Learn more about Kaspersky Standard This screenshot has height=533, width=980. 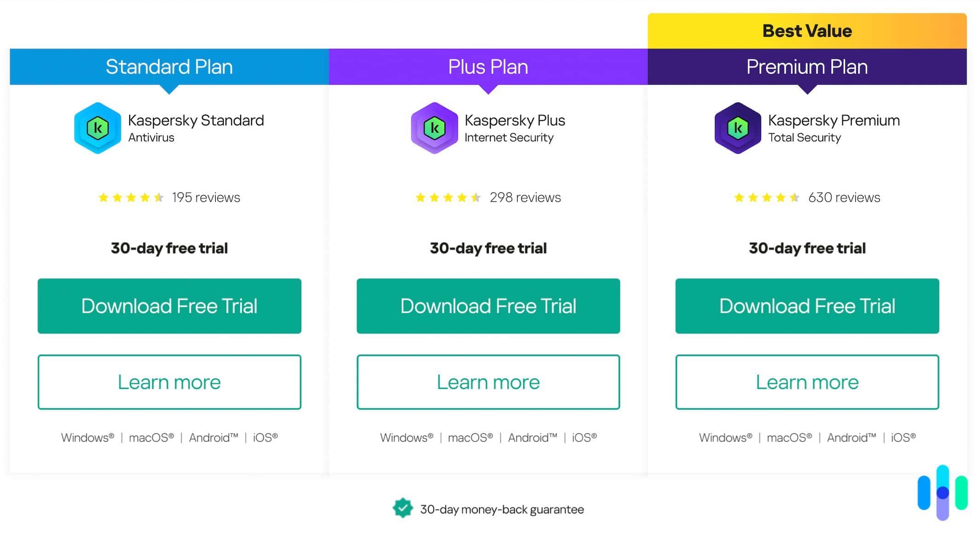(x=169, y=382)
